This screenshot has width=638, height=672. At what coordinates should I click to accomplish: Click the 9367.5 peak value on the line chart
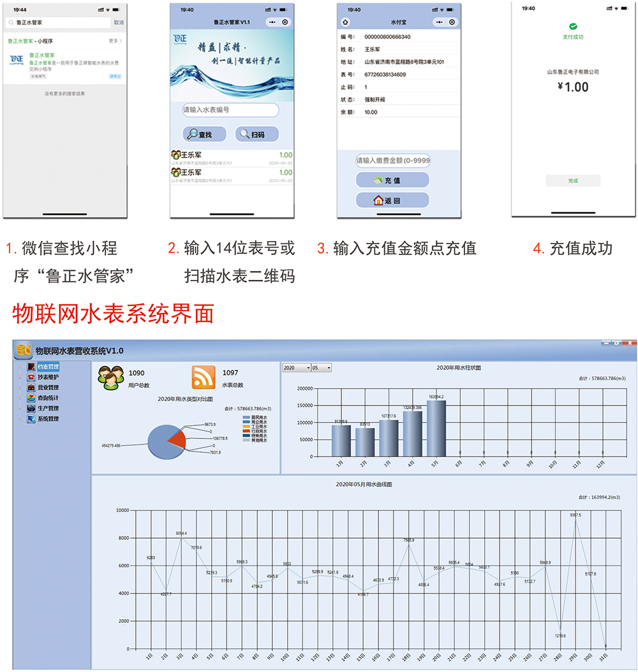[x=575, y=515]
